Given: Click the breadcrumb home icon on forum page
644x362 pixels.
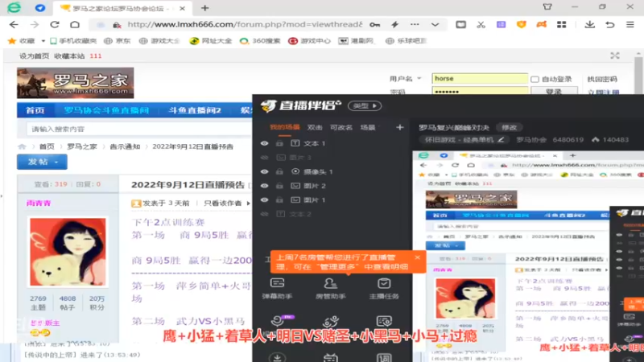Looking at the screenshot, I should point(22,146).
